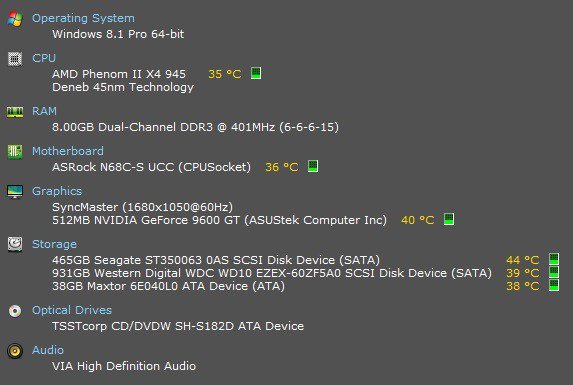The width and height of the screenshot is (573, 385).
Task: Click the Graphics monitor icon
Action: click(15, 191)
